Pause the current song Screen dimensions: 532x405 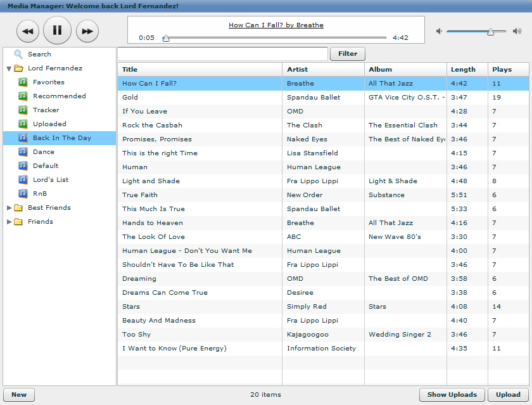coord(58,30)
